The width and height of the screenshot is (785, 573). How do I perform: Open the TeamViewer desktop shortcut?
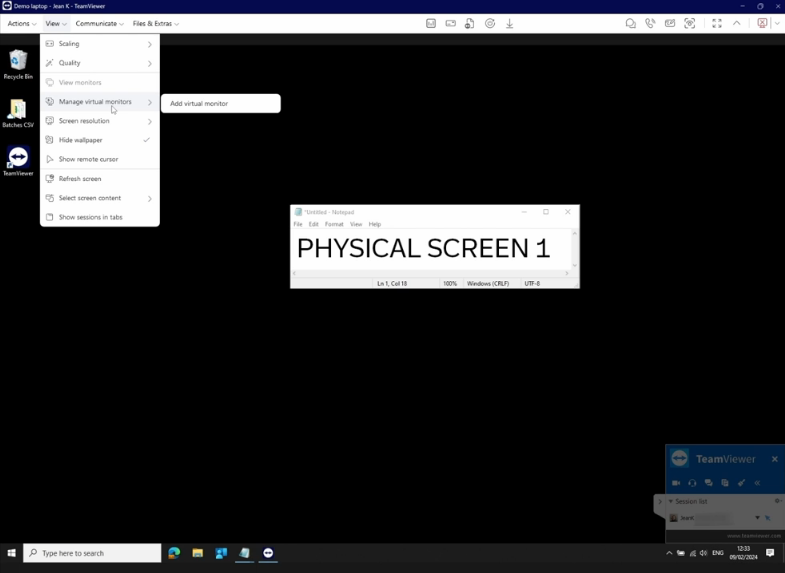[18, 161]
